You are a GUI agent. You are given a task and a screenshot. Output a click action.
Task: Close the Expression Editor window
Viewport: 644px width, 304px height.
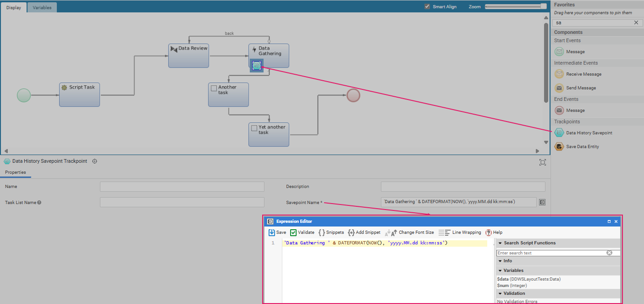[x=616, y=221]
